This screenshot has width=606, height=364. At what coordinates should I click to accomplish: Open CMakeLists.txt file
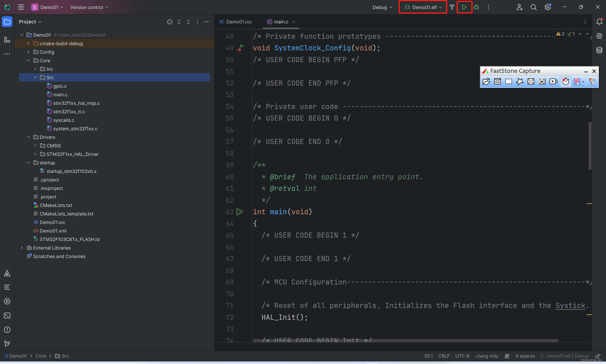(56, 205)
